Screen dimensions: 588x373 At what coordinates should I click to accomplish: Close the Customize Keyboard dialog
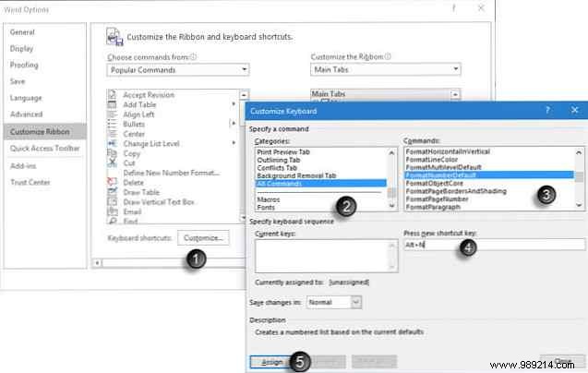[x=574, y=110]
